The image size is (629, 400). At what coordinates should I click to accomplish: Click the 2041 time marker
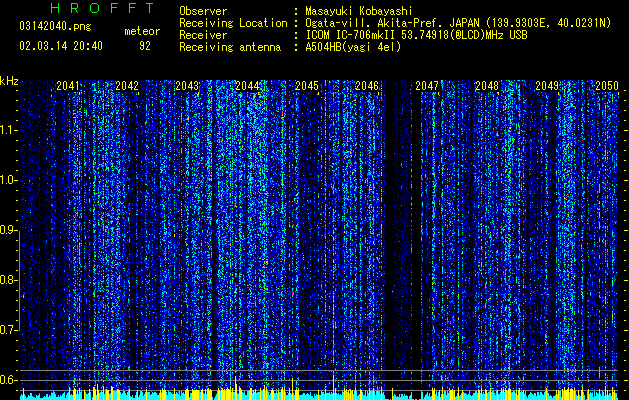(x=67, y=86)
